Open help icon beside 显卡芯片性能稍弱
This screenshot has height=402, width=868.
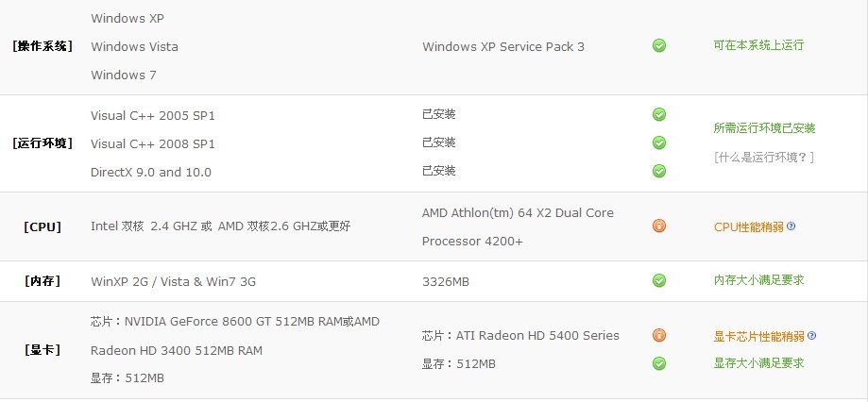[811, 335]
